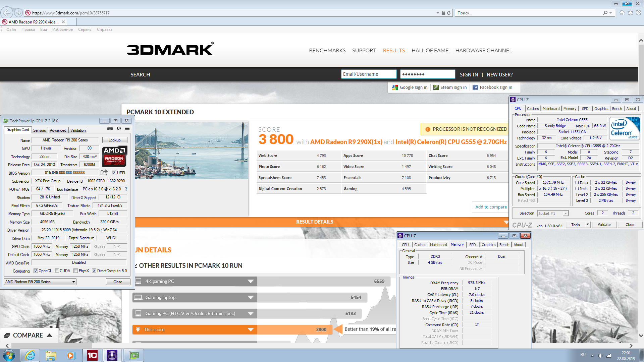644x362 pixels.
Task: Switch to Advanced tab in GPU-Z
Action: pyautogui.click(x=58, y=130)
